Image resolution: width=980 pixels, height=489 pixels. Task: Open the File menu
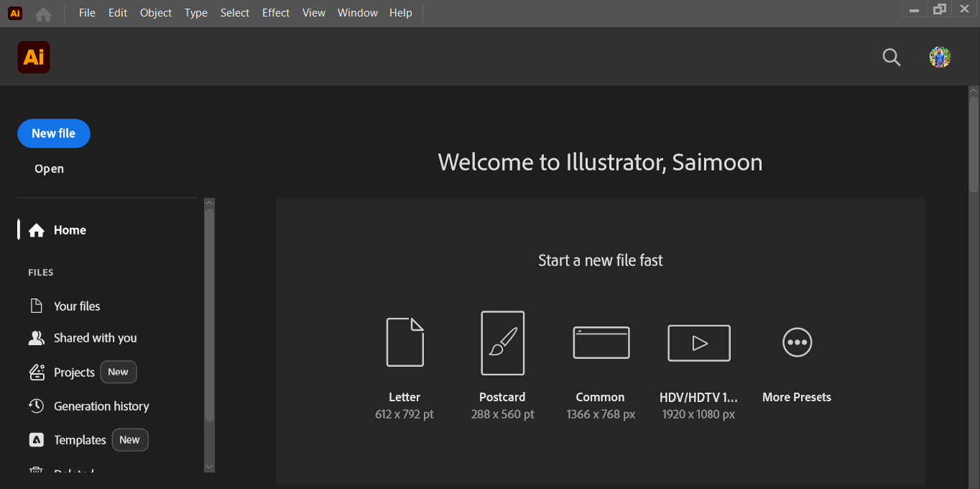[87, 13]
